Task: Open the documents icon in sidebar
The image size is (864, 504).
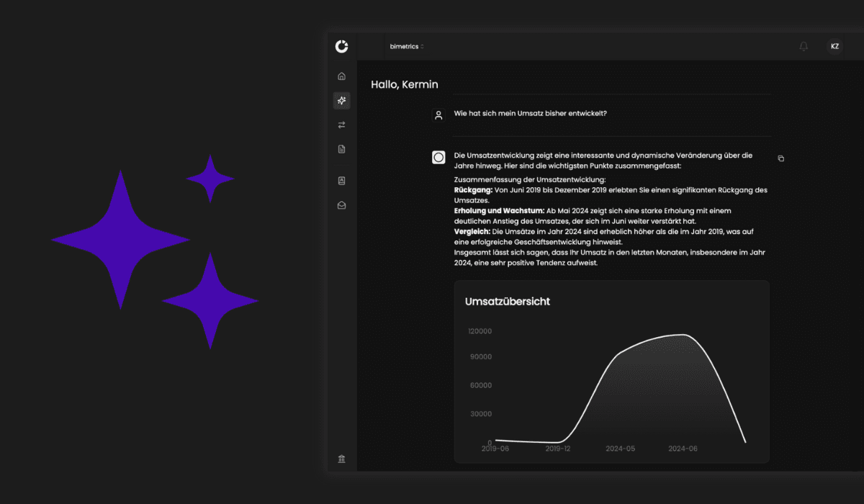Action: coord(341,149)
